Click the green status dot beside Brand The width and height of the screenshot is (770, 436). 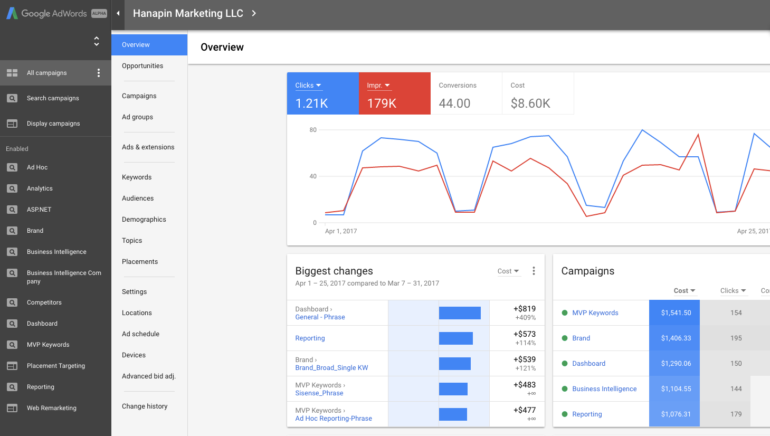[x=564, y=338]
